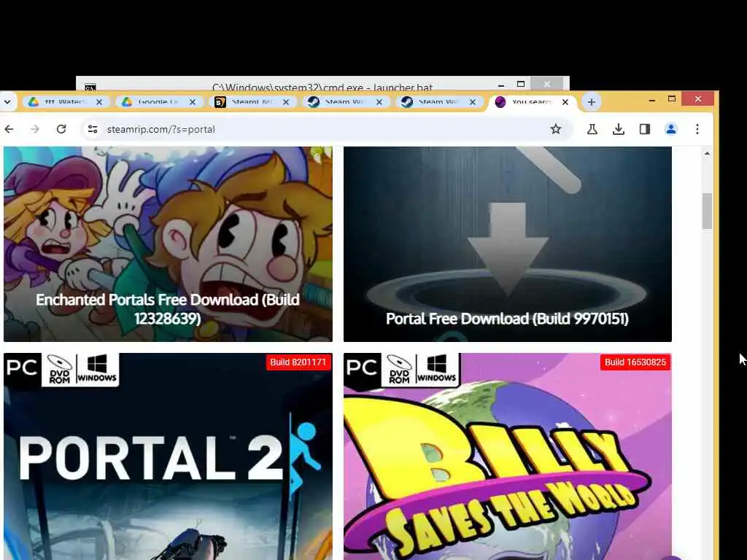
Task: Click the Build 8201171 red badge
Action: point(298,362)
